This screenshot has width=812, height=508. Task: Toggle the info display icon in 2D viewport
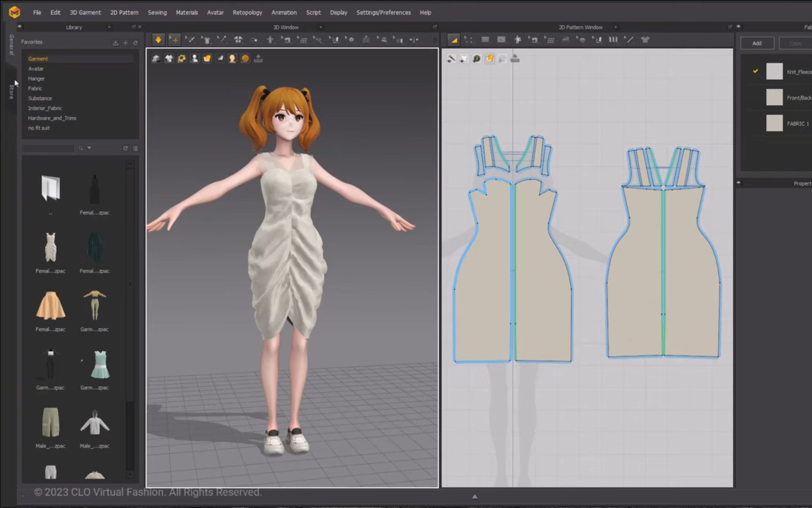[476, 59]
